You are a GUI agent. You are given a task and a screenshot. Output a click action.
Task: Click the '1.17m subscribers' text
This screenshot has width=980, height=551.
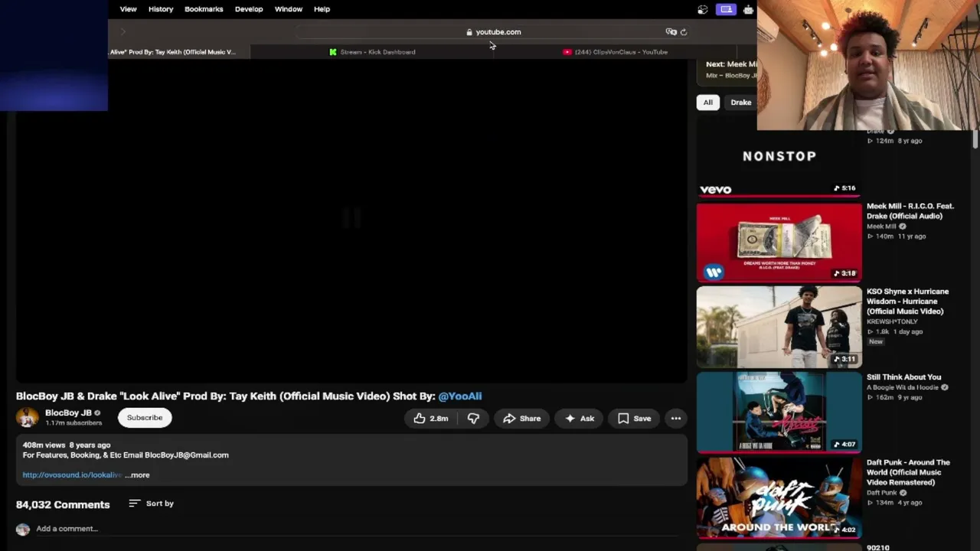73,423
